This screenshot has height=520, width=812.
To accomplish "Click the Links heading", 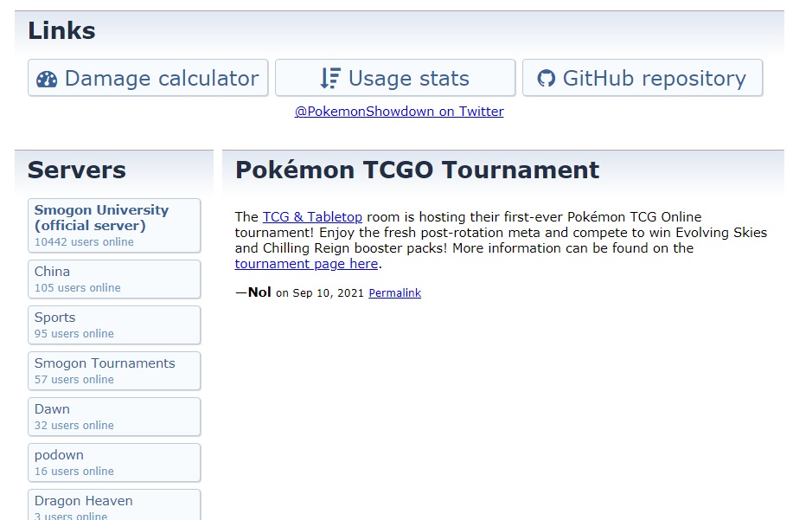I will pyautogui.click(x=61, y=30).
